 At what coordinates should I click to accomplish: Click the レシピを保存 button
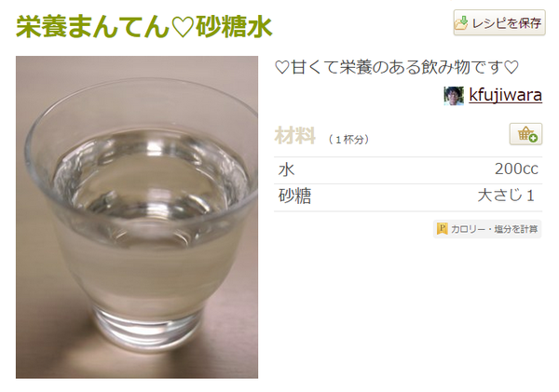pyautogui.click(x=499, y=22)
